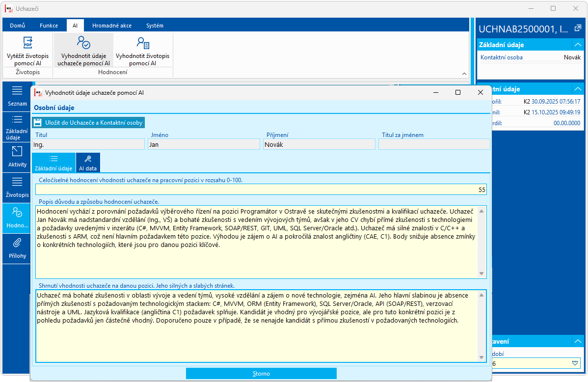Image resolution: width=588 pixels, height=382 pixels.
Task: Open the Seznam sidebar section
Action: point(17,96)
